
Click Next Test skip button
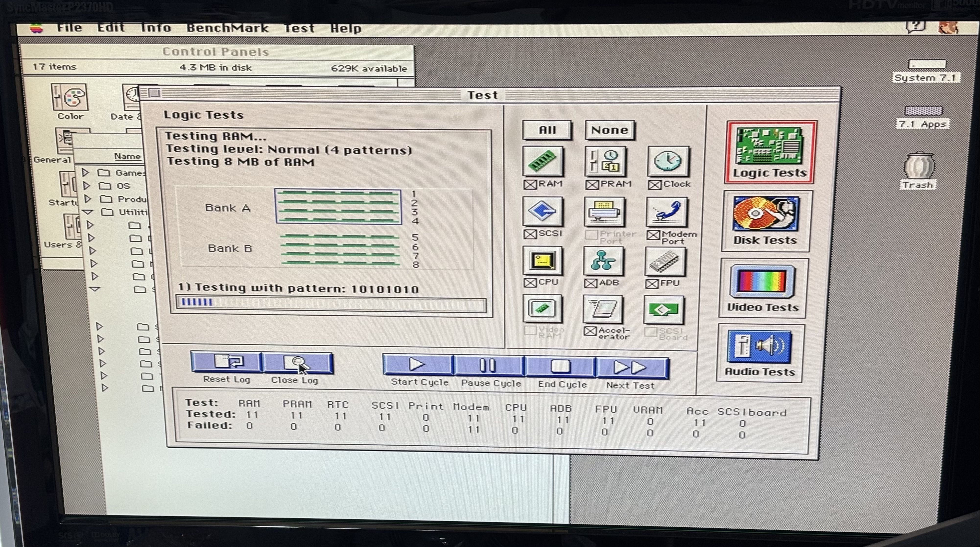[x=632, y=368]
